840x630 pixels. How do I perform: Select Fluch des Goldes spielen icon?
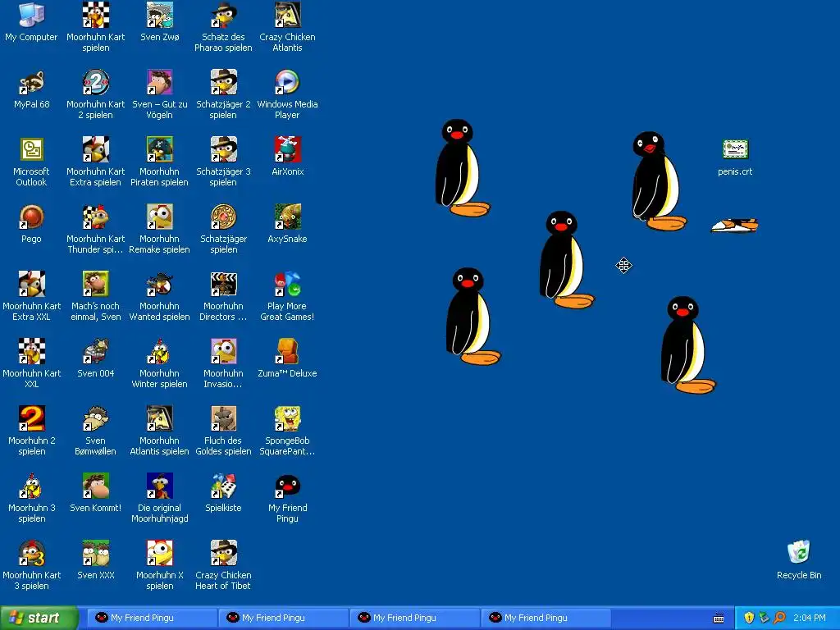(223, 418)
